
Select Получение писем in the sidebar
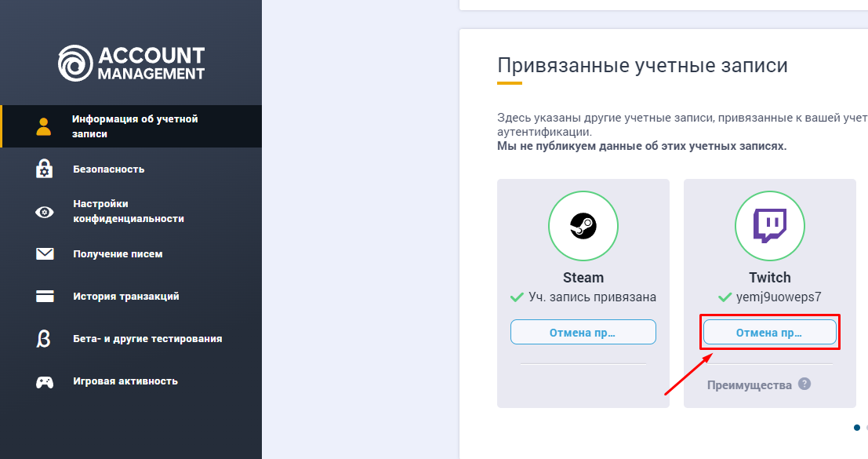tap(118, 254)
